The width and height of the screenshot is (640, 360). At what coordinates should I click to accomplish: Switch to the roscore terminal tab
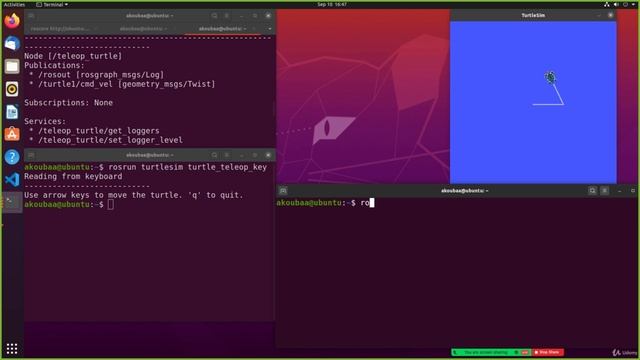[60, 29]
